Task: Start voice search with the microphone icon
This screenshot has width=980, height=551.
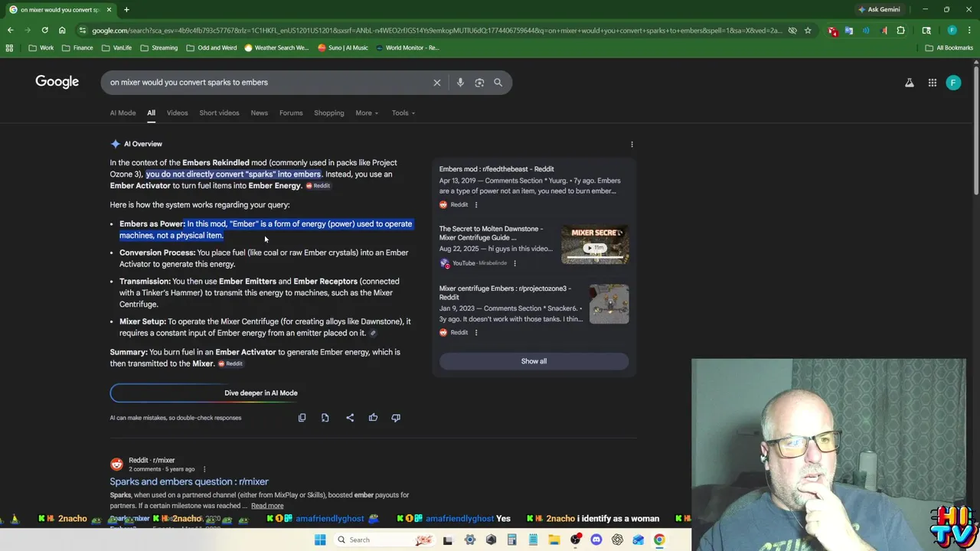Action: click(460, 83)
